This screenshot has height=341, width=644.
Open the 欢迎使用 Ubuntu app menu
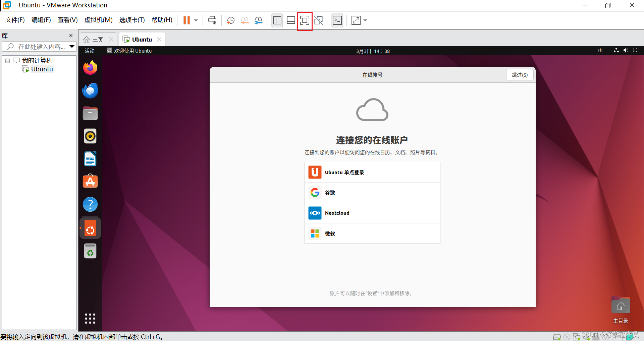[129, 51]
